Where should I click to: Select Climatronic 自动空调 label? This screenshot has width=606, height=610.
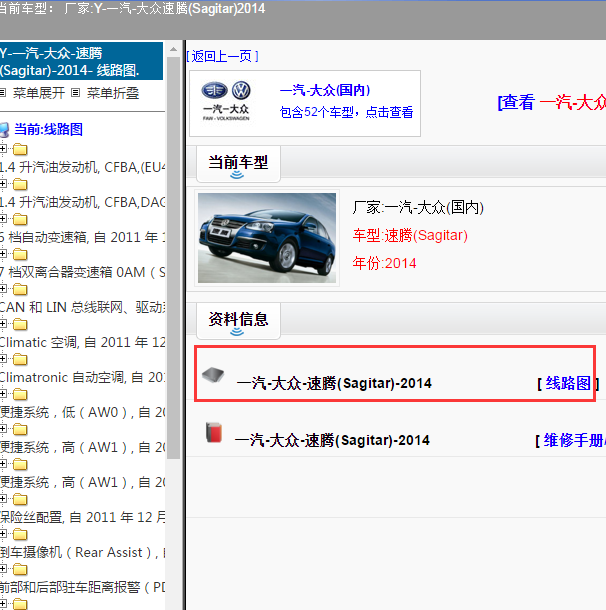point(82,377)
